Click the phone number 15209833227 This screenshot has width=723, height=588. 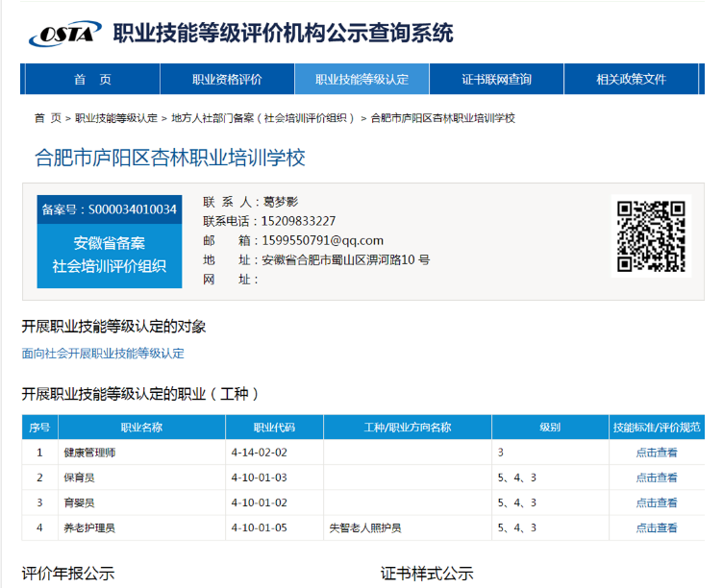(x=298, y=221)
